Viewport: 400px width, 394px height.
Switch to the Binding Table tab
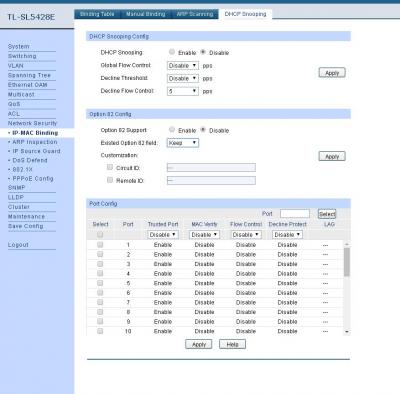coord(97,14)
